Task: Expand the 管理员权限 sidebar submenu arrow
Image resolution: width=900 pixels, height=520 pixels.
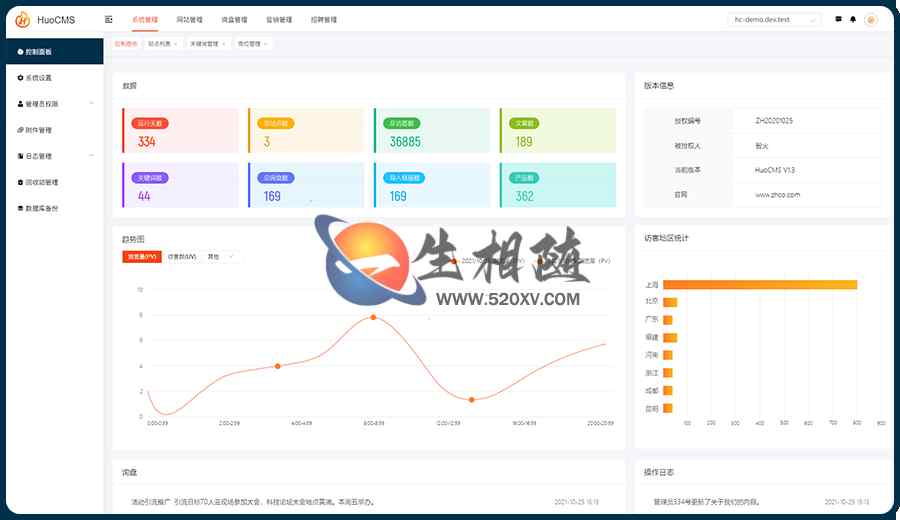Action: 92,104
